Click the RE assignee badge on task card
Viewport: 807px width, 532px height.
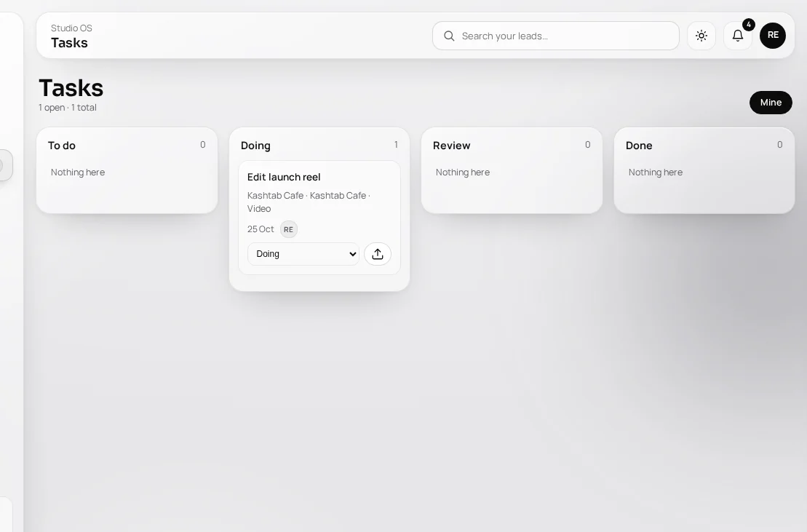coord(289,229)
